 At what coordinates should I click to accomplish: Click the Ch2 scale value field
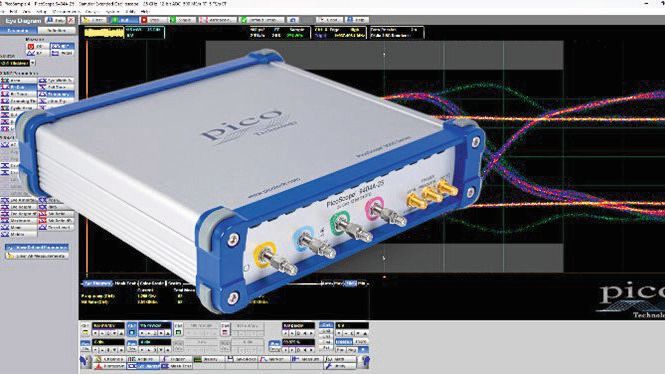pos(155,326)
